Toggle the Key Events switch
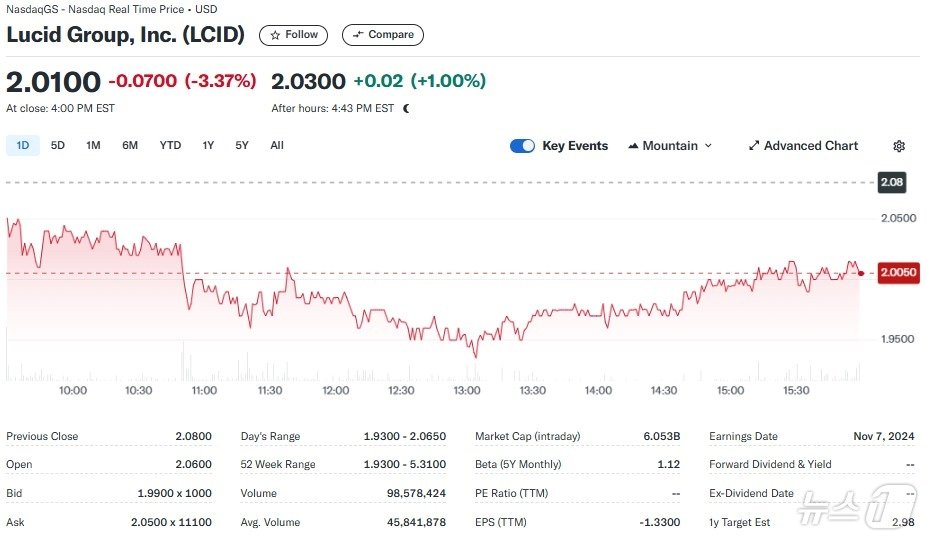Screen dimensions: 927x541 [522, 146]
